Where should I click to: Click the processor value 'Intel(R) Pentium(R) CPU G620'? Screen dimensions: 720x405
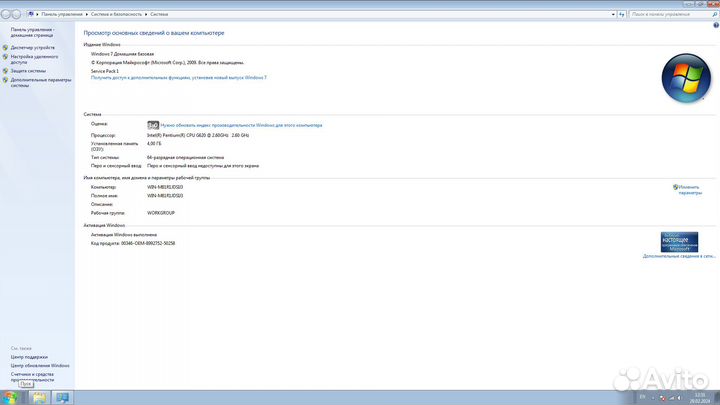pyautogui.click(x=198, y=135)
